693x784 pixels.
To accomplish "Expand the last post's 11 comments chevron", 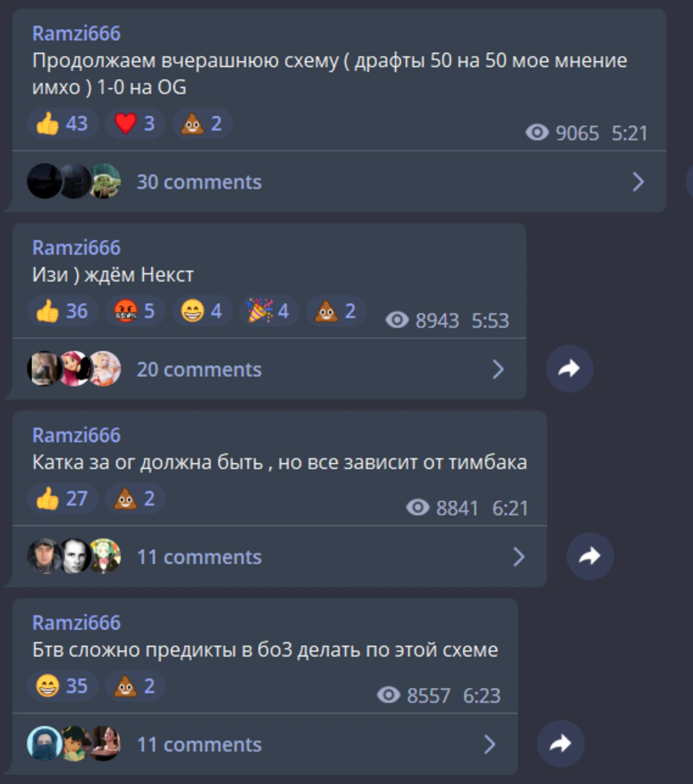I will pyautogui.click(x=489, y=745).
